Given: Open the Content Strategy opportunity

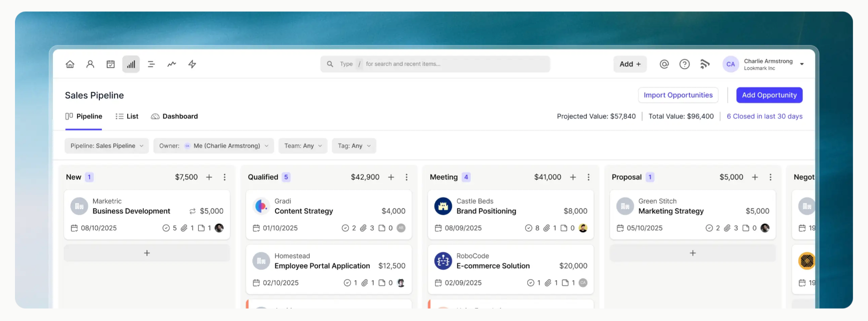Looking at the screenshot, I should coord(303,211).
